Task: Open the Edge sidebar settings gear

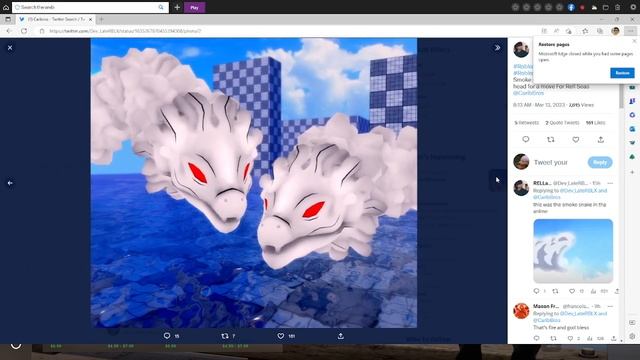Action: point(632,336)
